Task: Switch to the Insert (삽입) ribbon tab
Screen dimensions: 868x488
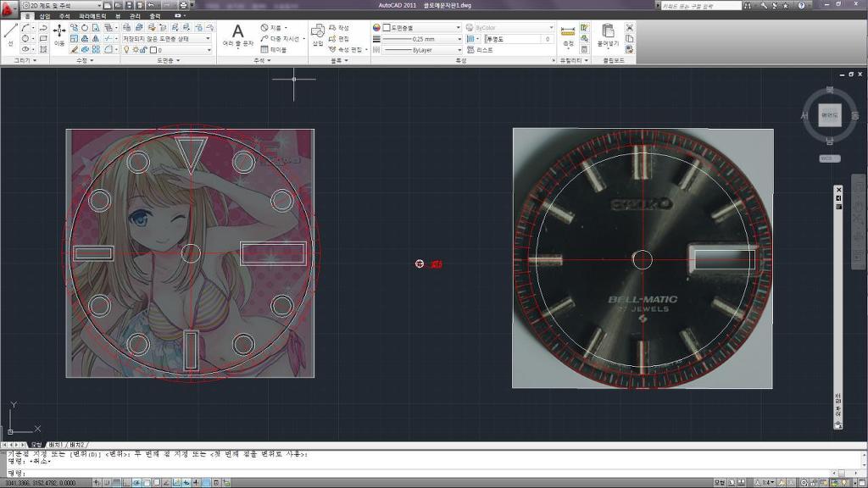Action: point(45,16)
